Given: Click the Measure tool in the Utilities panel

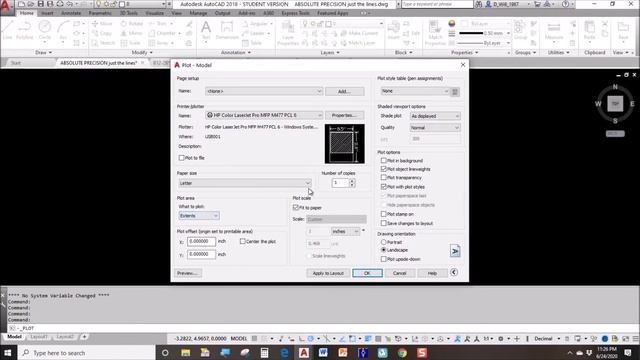Looking at the screenshot, I should [x=554, y=30].
